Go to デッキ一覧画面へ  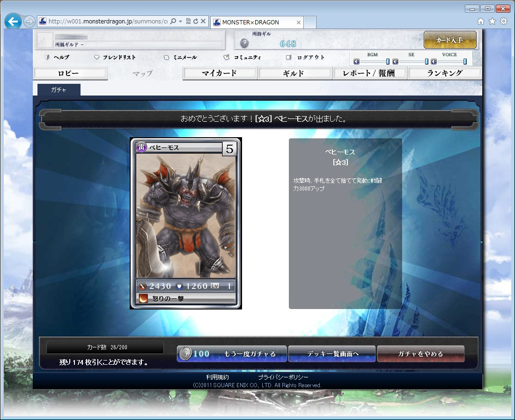pos(332,354)
